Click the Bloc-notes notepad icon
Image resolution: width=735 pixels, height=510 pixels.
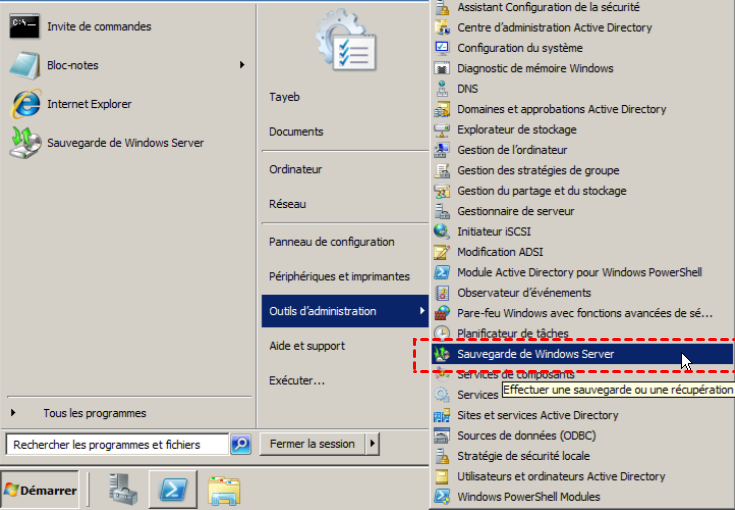point(25,65)
